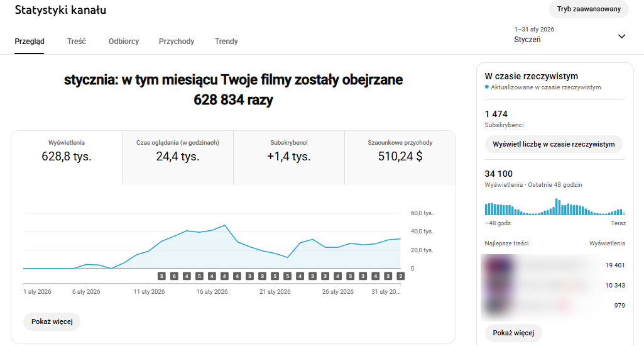Click Pokaż więcej in the real-time panel

click(x=513, y=333)
